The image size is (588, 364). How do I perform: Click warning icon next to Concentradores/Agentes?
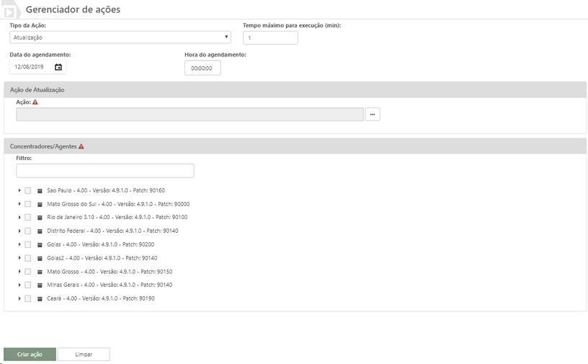point(81,146)
